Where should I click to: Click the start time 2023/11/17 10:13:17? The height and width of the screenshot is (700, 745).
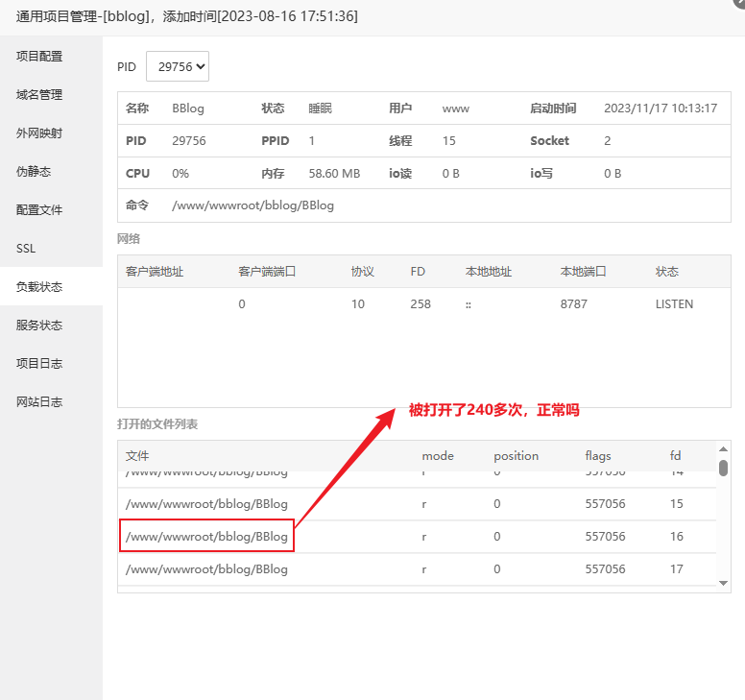point(661,109)
